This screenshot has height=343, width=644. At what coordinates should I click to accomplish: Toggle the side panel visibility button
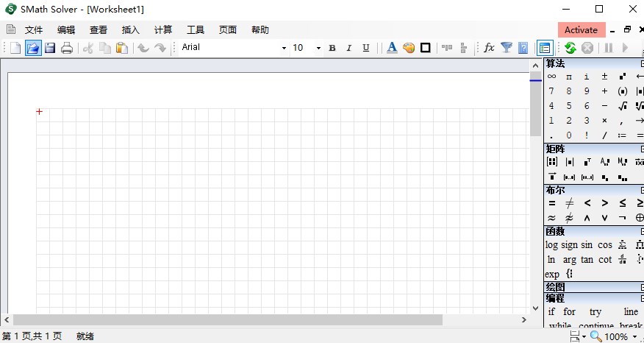point(545,48)
